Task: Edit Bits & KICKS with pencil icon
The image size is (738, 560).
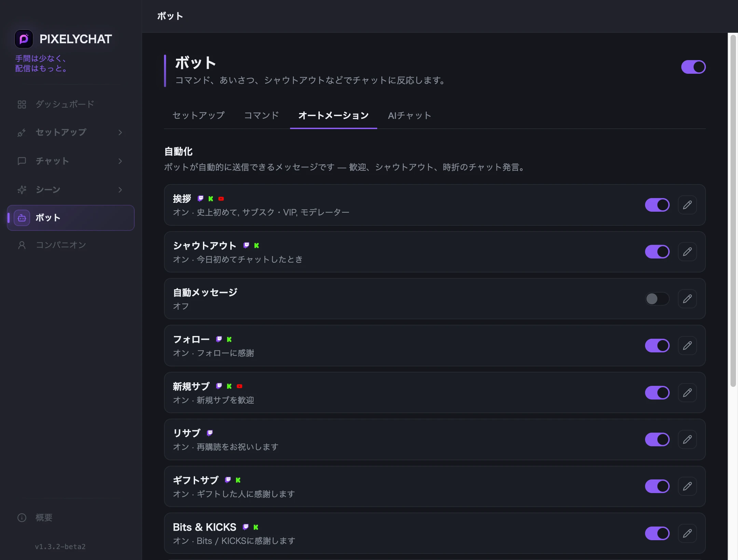Action: [x=687, y=533]
